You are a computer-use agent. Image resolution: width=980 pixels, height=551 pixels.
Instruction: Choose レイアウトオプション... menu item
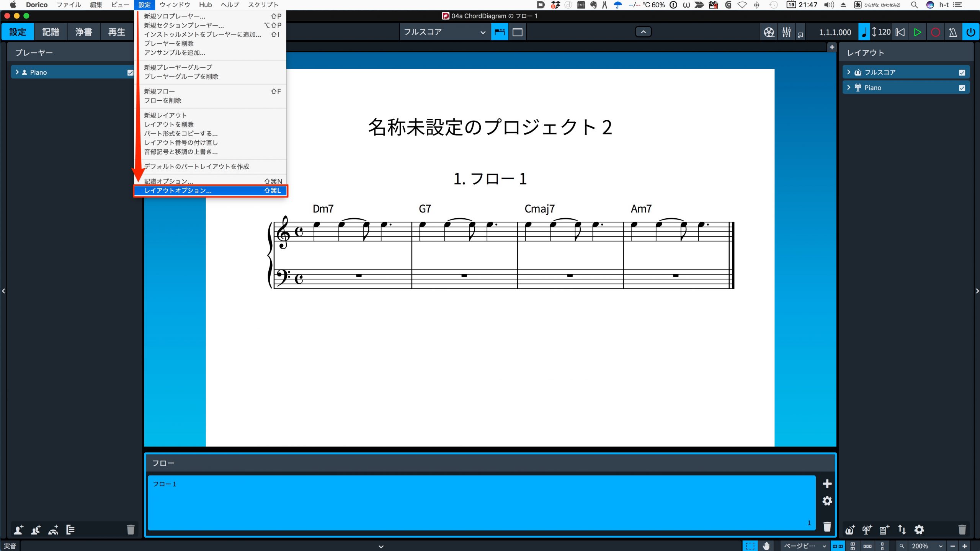211,190
